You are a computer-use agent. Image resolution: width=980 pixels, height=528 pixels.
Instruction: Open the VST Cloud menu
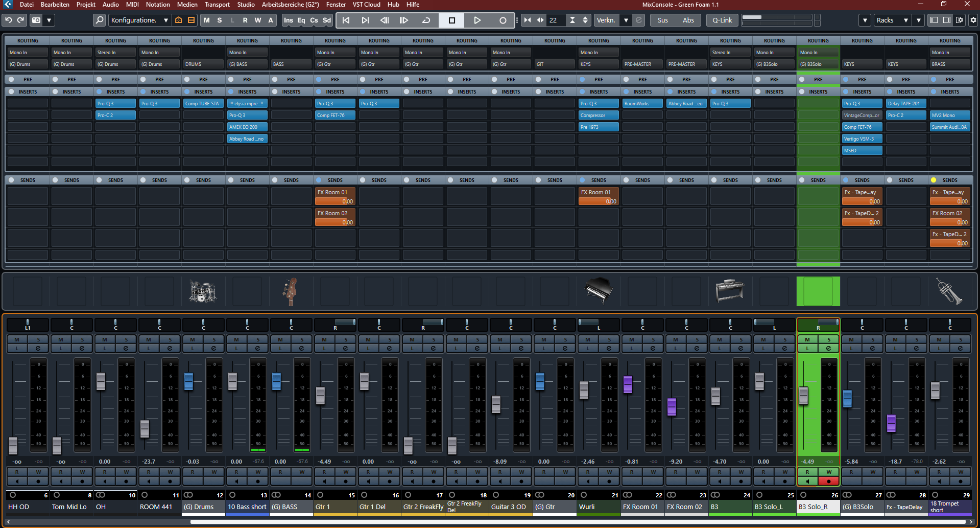coord(366,5)
